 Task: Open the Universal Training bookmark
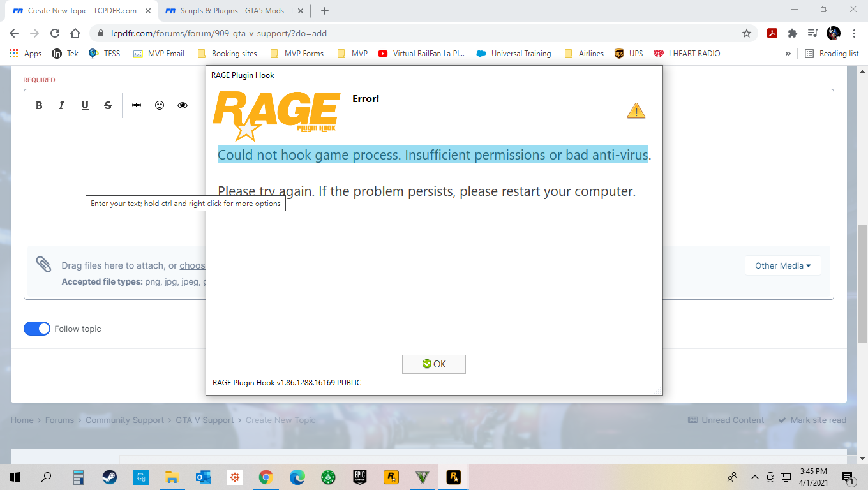514,54
